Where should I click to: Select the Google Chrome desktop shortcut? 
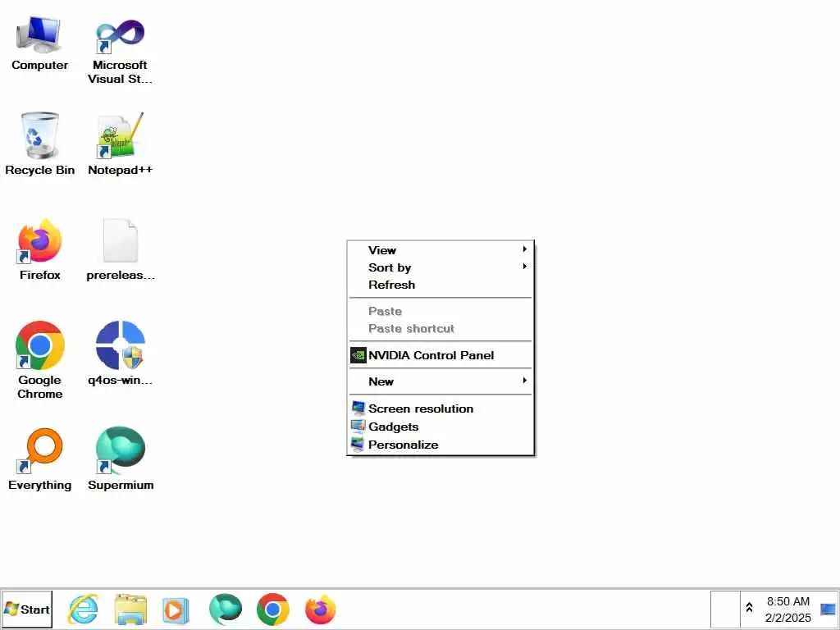point(39,360)
